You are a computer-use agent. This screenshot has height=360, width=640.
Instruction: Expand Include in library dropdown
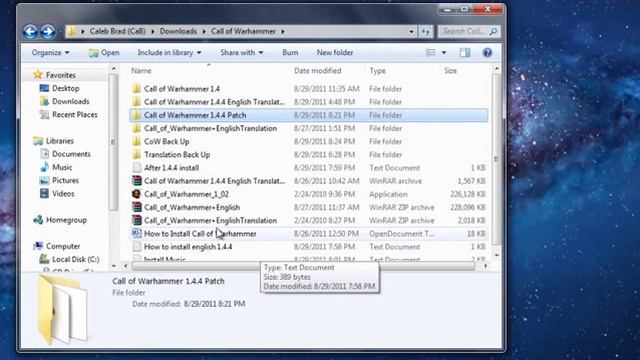click(169, 53)
